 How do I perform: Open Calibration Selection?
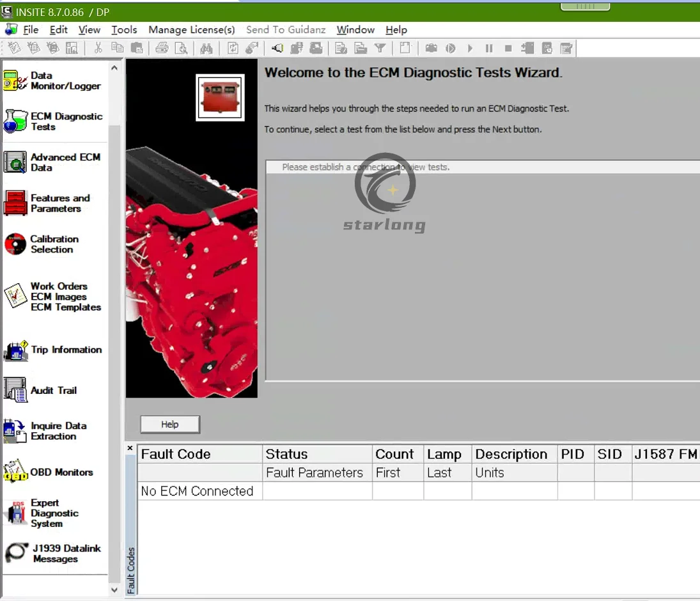point(53,244)
